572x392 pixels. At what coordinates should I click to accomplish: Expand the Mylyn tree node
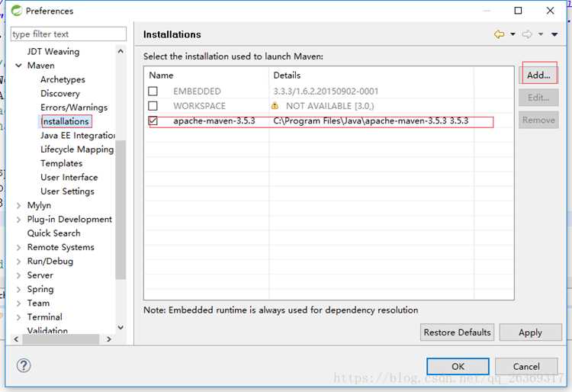pos(18,205)
